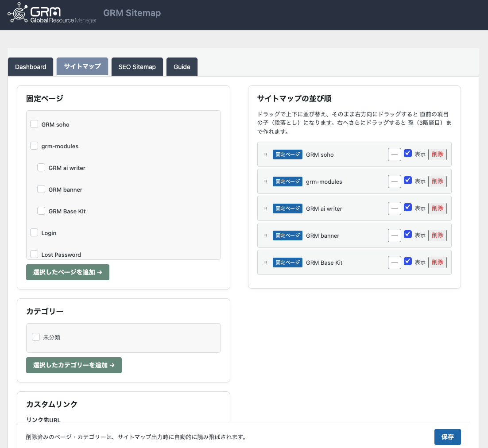Delete GRM ai writer from sitemap order
Viewport: 488px width, 448px height.
coord(437,209)
